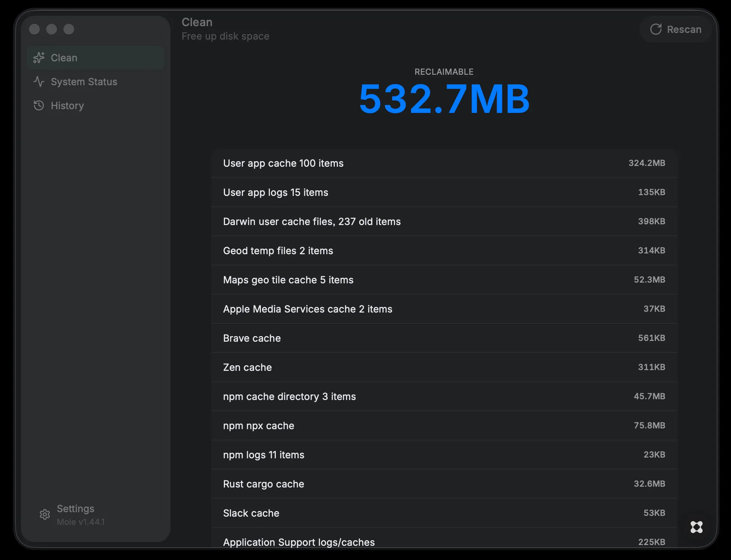
Task: Click the 32.6MB size value
Action: (649, 484)
